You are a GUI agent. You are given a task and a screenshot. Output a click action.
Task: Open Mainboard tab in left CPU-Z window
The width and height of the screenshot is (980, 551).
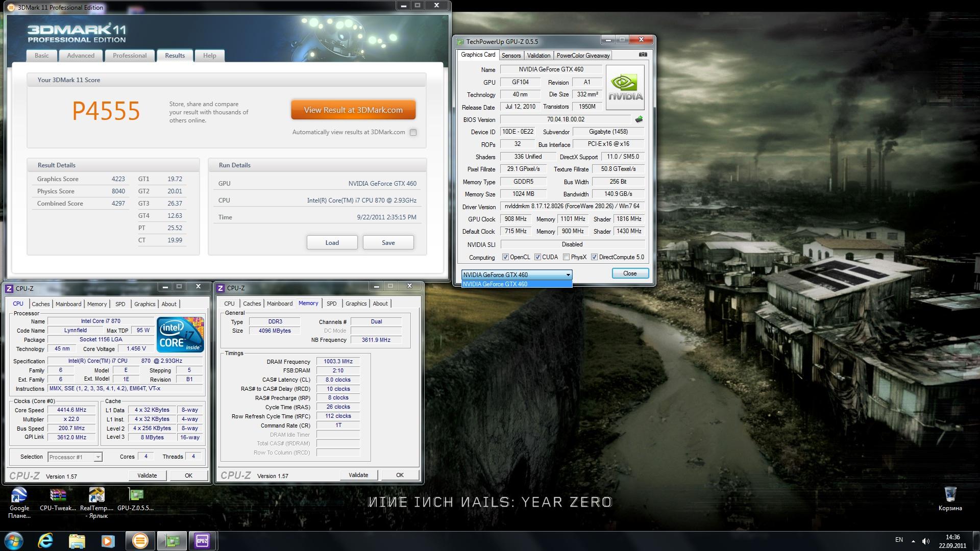coord(68,304)
